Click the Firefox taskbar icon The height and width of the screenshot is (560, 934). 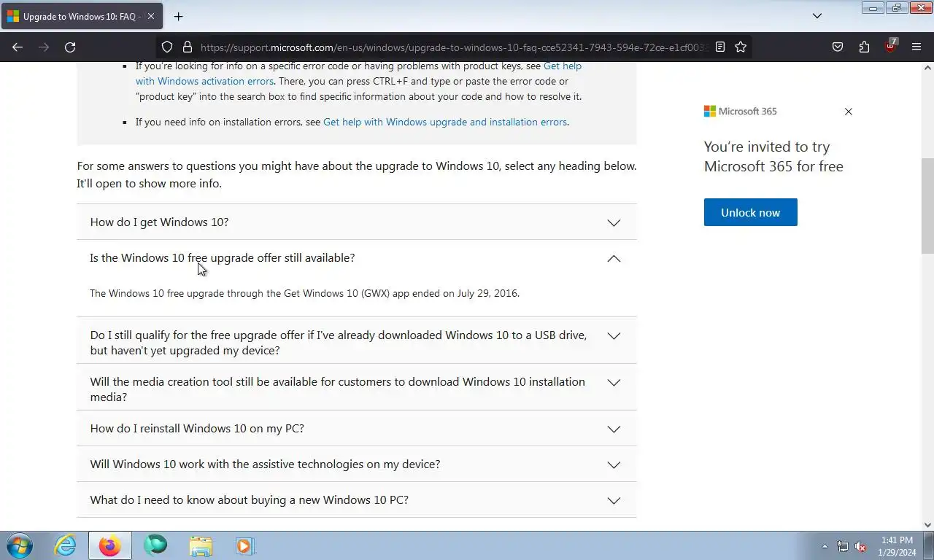point(110,545)
